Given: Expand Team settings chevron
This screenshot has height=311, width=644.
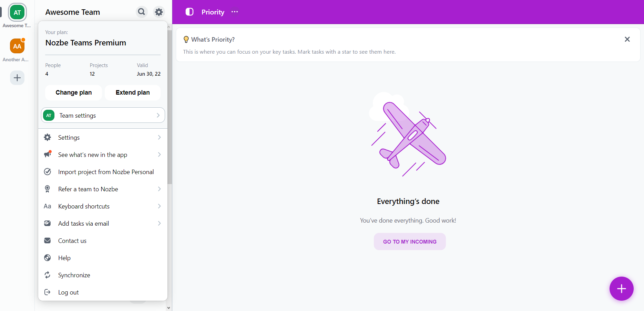Looking at the screenshot, I should pyautogui.click(x=158, y=115).
